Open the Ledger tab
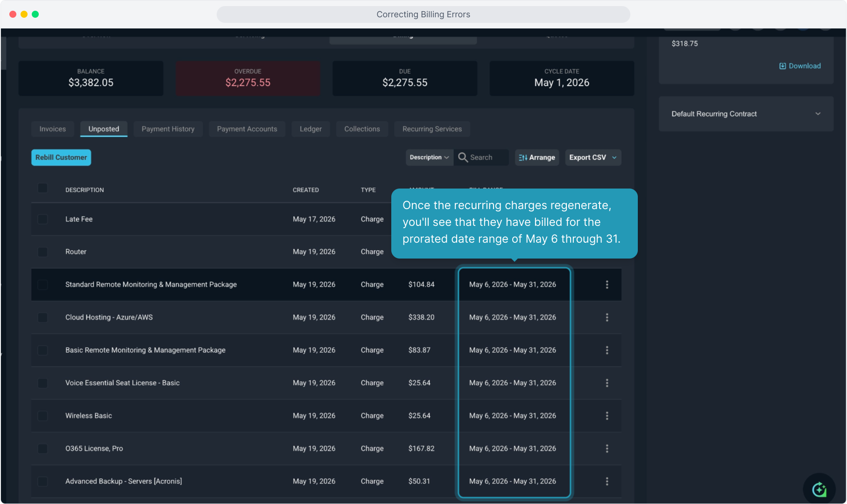The height and width of the screenshot is (504, 847). 311,129
